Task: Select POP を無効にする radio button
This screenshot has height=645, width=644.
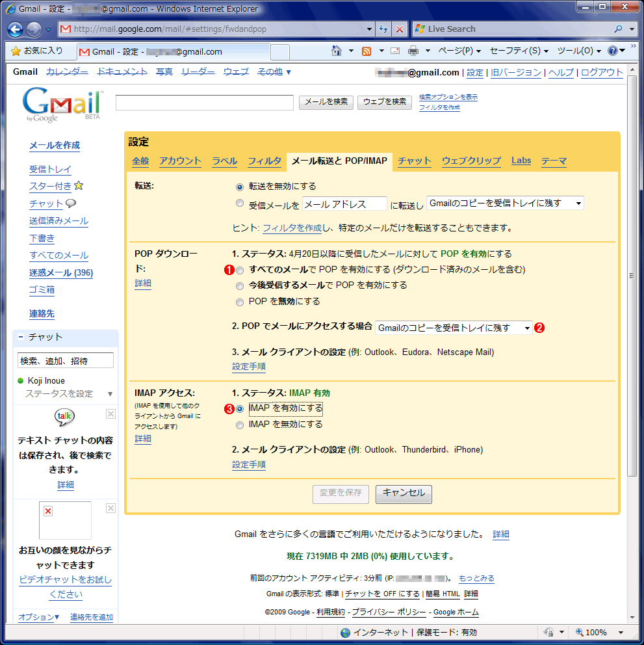Action: [x=240, y=302]
